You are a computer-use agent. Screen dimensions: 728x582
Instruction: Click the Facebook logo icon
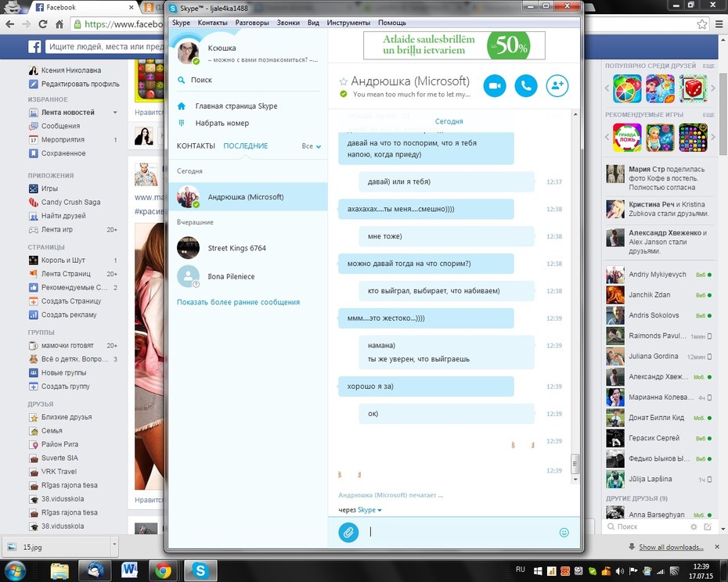point(34,46)
